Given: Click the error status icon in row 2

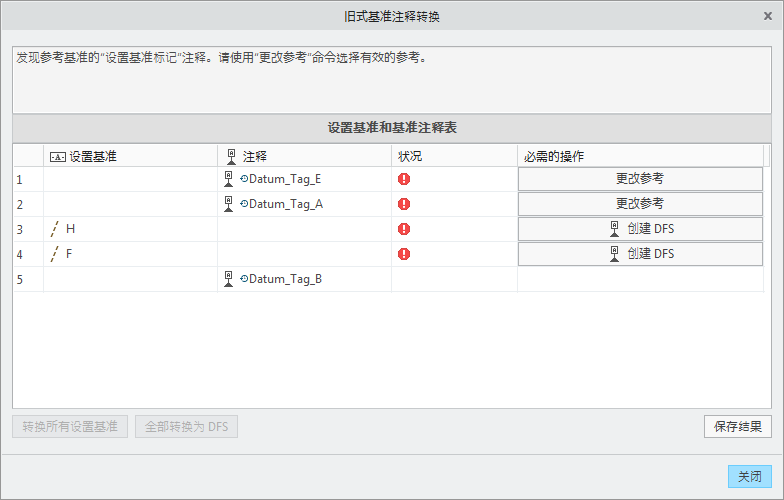Looking at the screenshot, I should point(404,204).
